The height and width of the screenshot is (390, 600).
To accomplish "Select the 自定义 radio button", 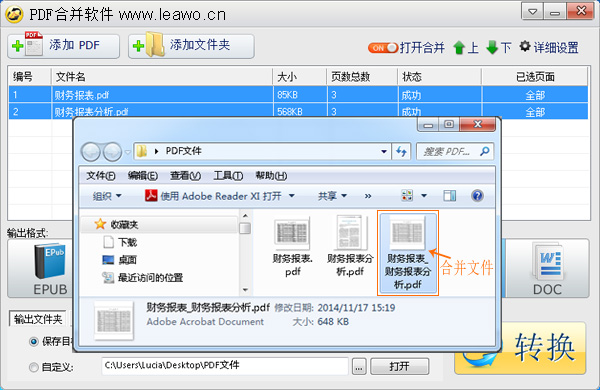I will pos(34,367).
